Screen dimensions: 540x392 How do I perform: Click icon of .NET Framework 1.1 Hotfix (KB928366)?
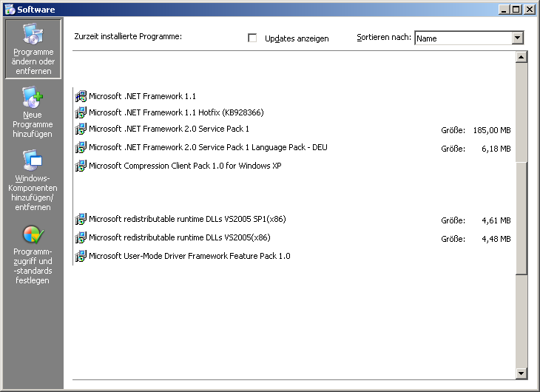[x=81, y=112]
